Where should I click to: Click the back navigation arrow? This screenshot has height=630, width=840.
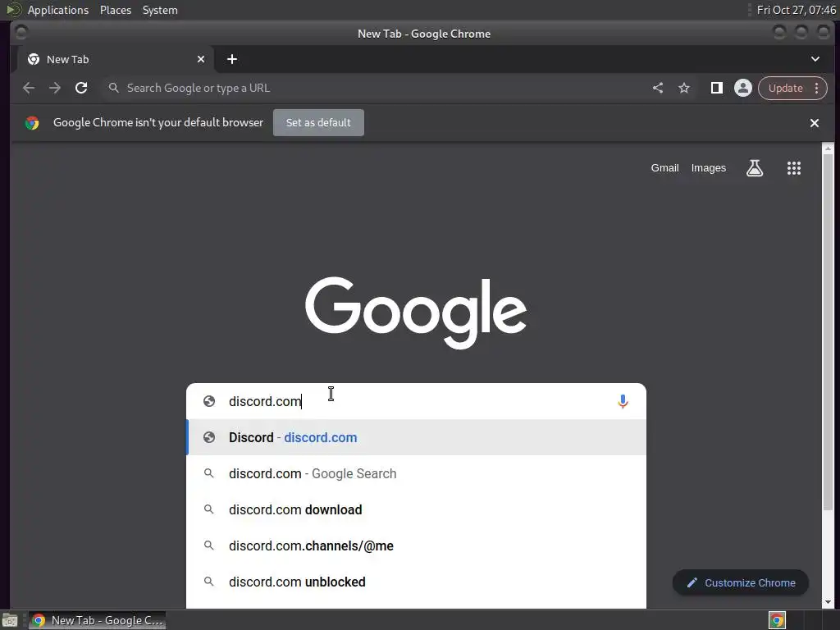[29, 88]
